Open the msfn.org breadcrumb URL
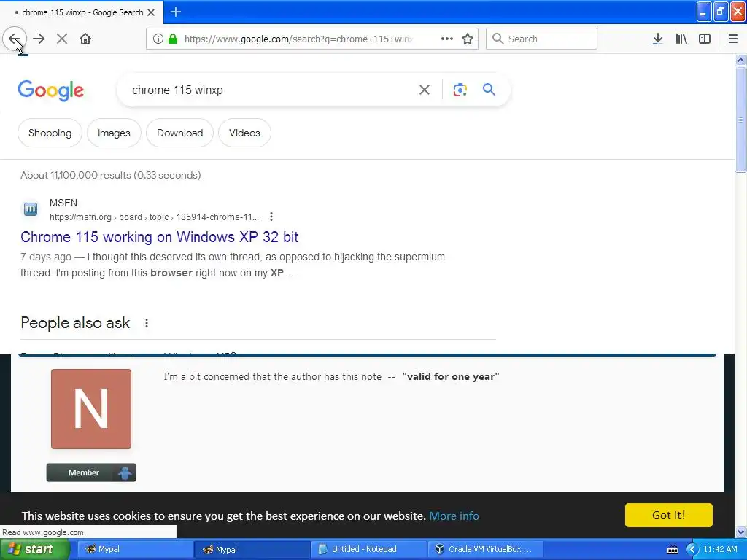747x560 pixels. coord(154,217)
